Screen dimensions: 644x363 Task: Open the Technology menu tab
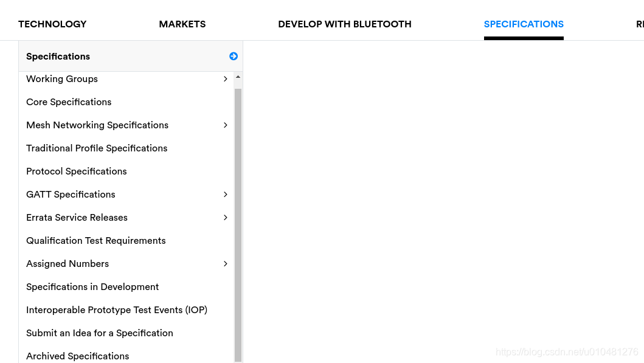[52, 24]
